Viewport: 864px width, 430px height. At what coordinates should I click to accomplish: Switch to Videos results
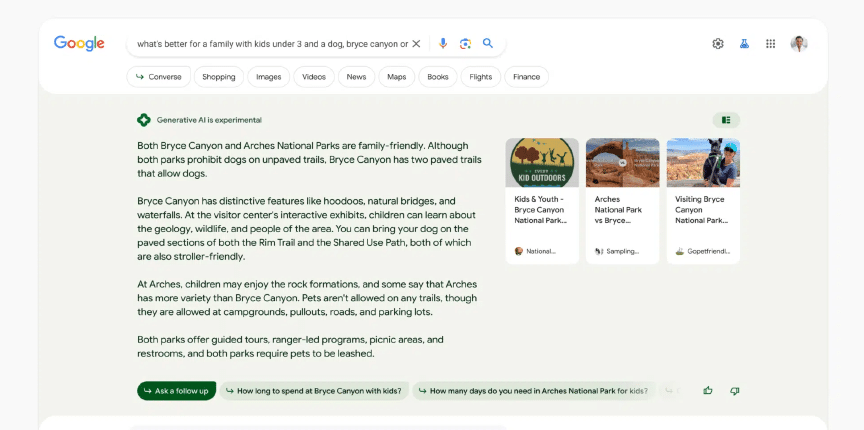pos(314,77)
